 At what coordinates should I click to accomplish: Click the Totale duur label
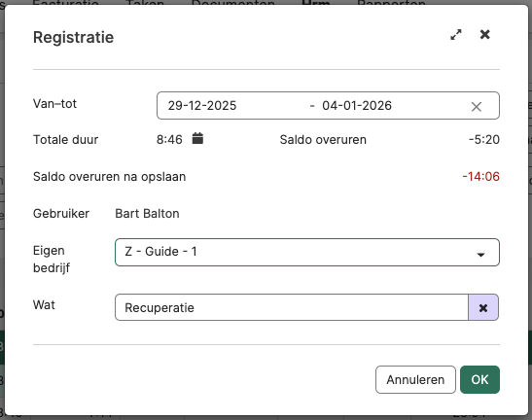65,139
